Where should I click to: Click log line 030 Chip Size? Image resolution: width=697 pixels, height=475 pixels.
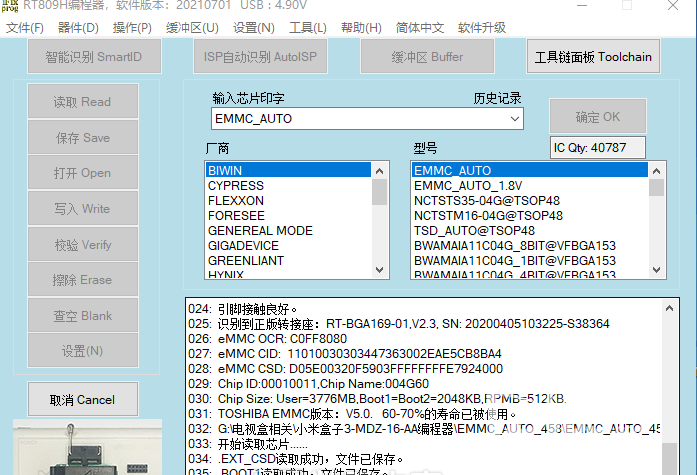[377, 399]
